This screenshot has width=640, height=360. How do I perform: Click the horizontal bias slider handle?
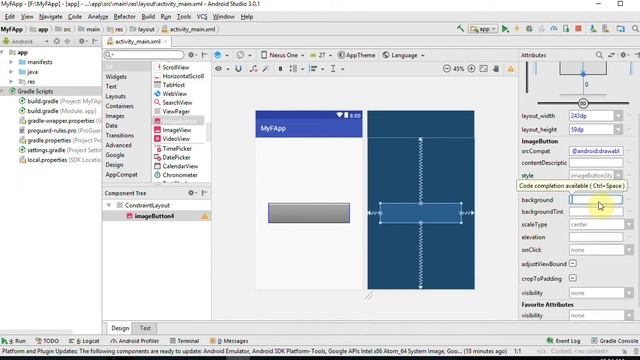point(583,103)
